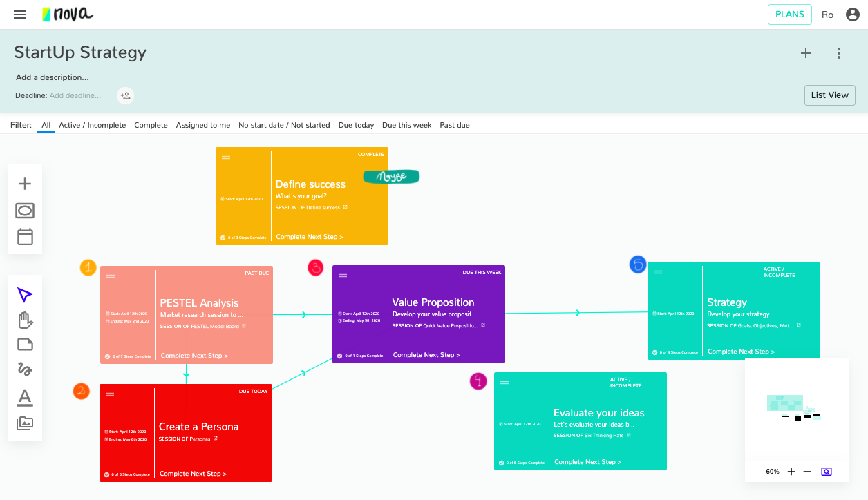
Task: Select the text tool
Action: coord(25,397)
